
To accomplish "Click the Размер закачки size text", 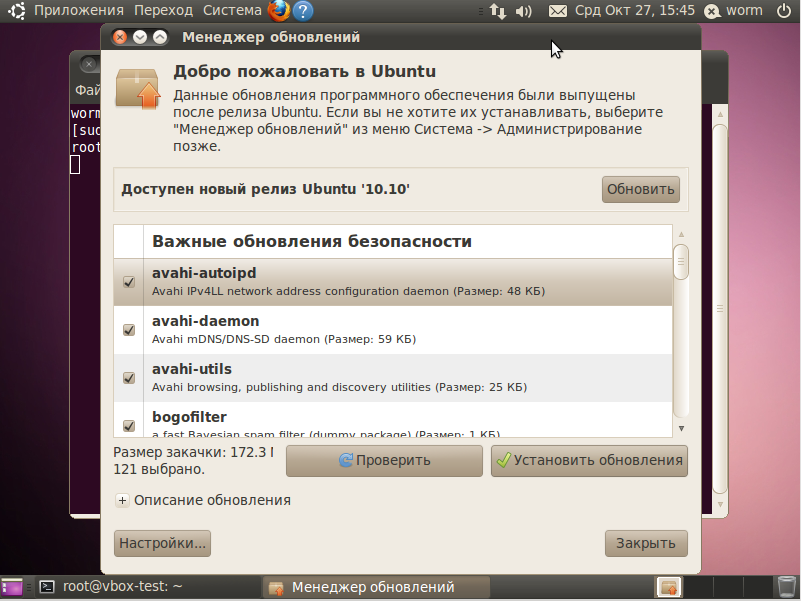I will (193, 452).
